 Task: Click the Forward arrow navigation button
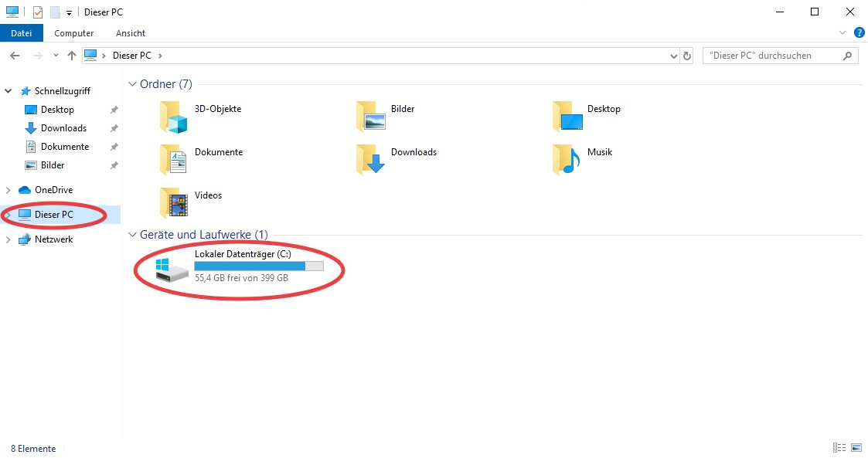(38, 56)
